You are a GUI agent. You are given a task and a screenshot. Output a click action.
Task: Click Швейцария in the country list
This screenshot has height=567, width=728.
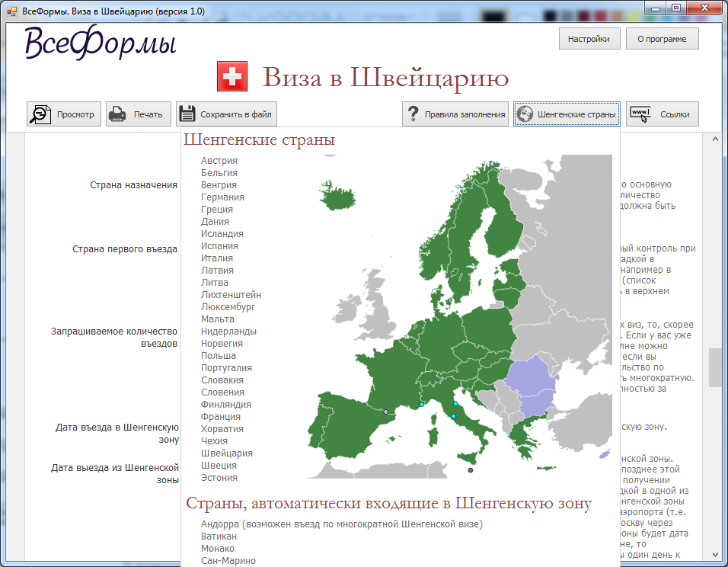(x=227, y=453)
